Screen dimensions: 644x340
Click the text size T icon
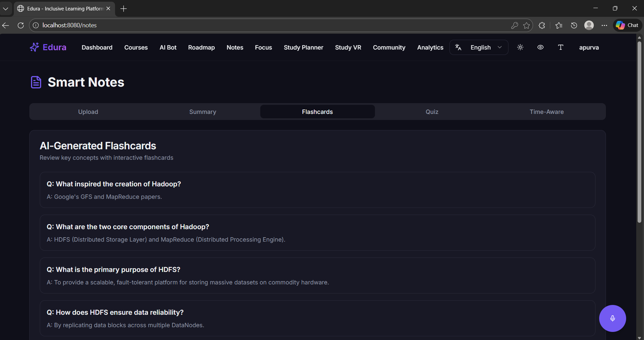(561, 48)
